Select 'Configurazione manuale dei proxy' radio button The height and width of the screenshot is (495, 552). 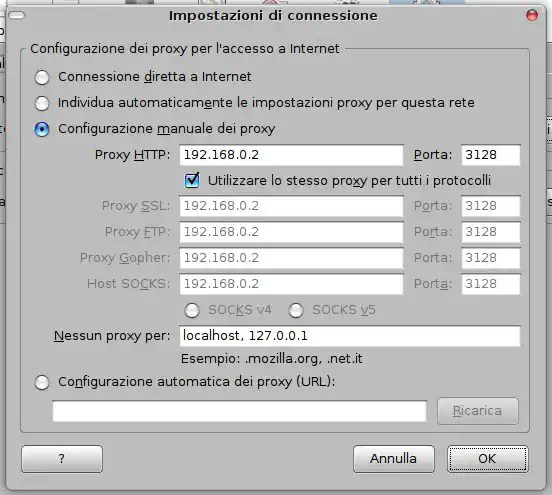pos(42,129)
